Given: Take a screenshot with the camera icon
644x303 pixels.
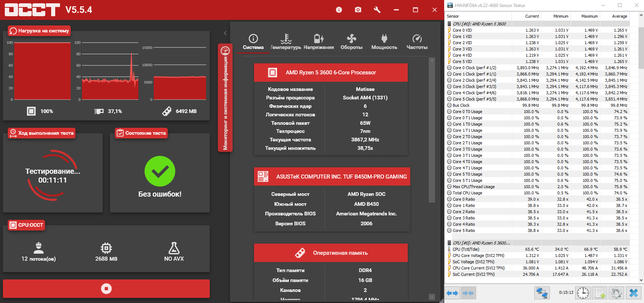Looking at the screenshot, I should pos(358,10).
